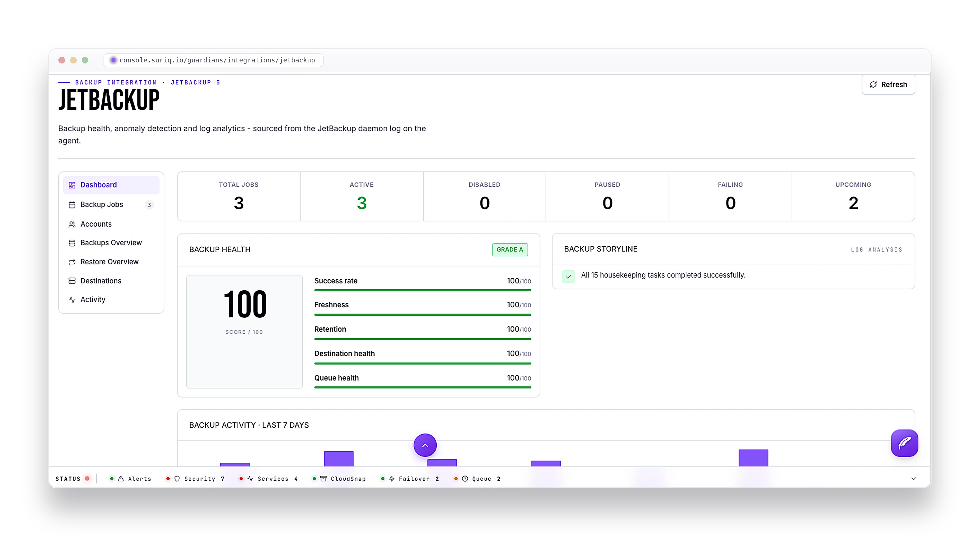Click the Queue health progress bar
This screenshot has width=980, height=536.
tap(422, 388)
